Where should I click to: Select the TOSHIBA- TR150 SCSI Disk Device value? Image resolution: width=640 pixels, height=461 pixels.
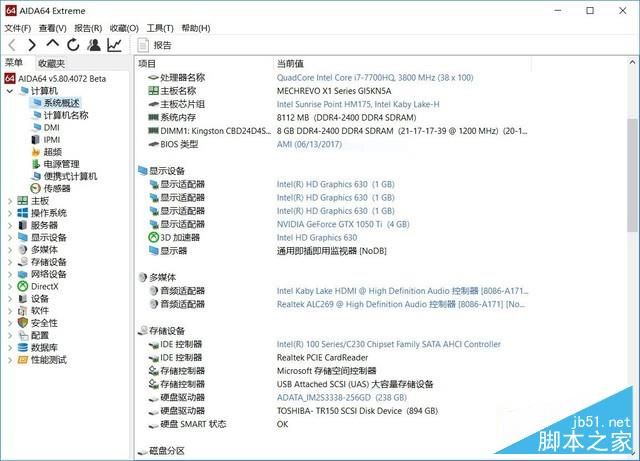click(357, 411)
